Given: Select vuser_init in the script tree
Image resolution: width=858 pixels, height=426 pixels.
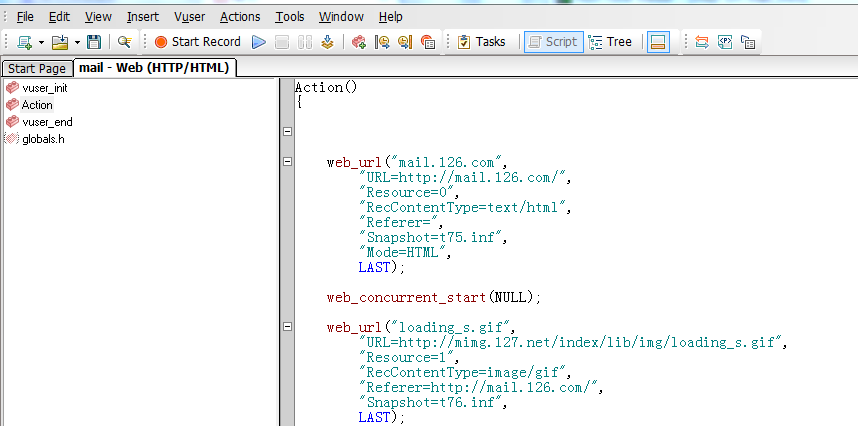Looking at the screenshot, I should click(x=44, y=88).
